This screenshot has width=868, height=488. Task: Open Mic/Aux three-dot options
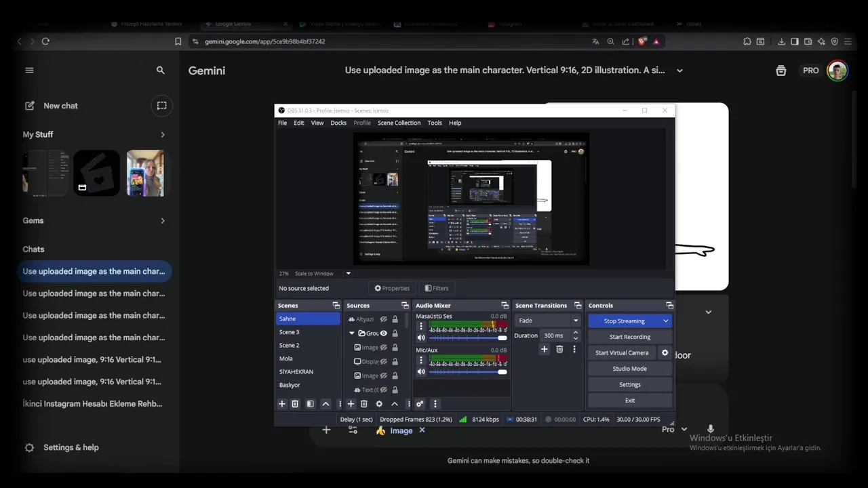420,360
